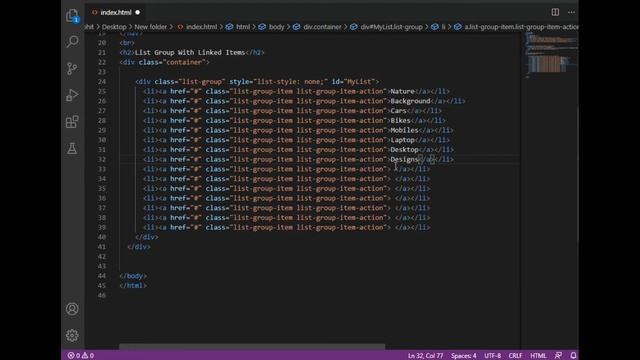This screenshot has height=360, width=640.
Task: Change encoding via UTF-8
Action: coord(492,356)
